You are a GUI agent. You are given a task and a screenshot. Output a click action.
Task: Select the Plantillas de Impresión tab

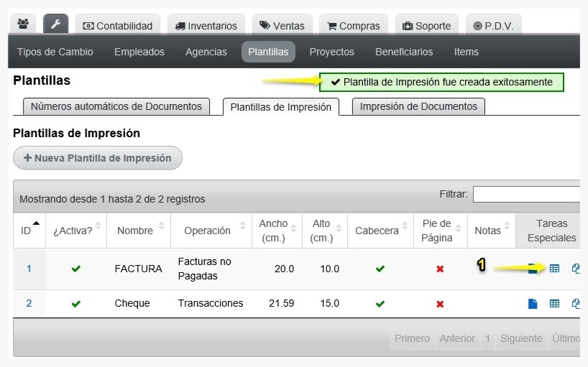click(281, 107)
